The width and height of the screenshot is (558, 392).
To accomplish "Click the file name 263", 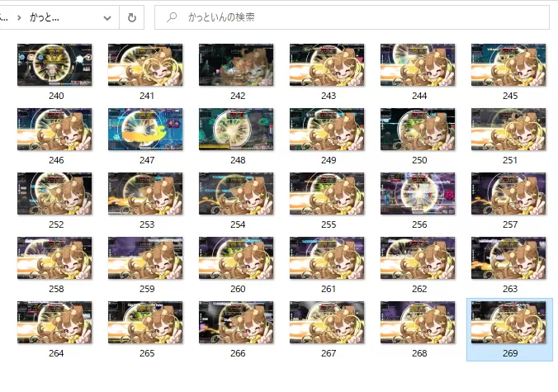I will pyautogui.click(x=510, y=289).
